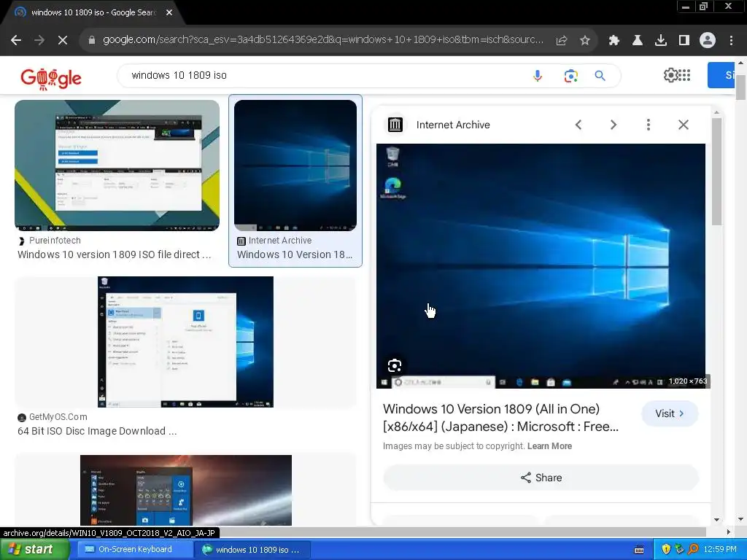
Task: Open the Pureinfotech image result thumbnail
Action: (117, 166)
